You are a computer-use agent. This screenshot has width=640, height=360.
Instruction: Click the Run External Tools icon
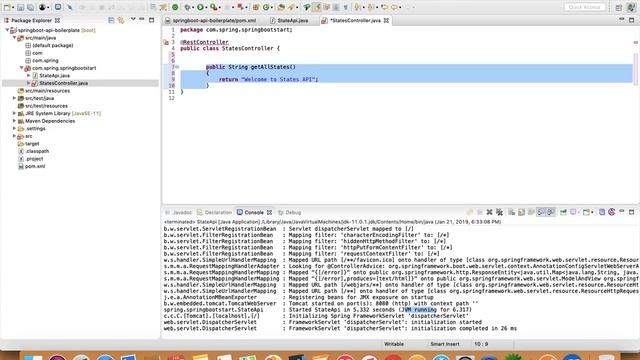[x=213, y=7]
